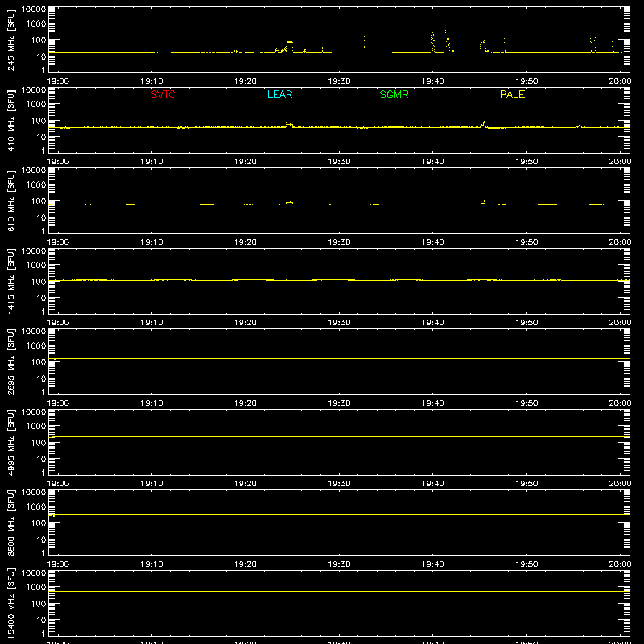Click 19:50 tick label under 410 MHz panel
Screen dimensions: 644x644
pos(526,162)
